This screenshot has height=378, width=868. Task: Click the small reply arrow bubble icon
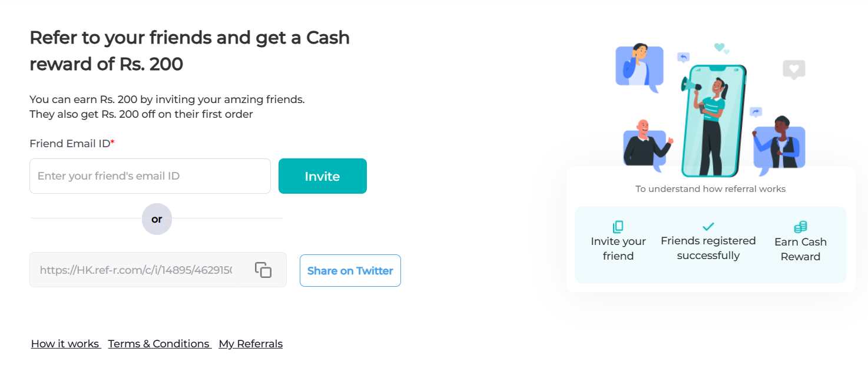click(x=683, y=57)
